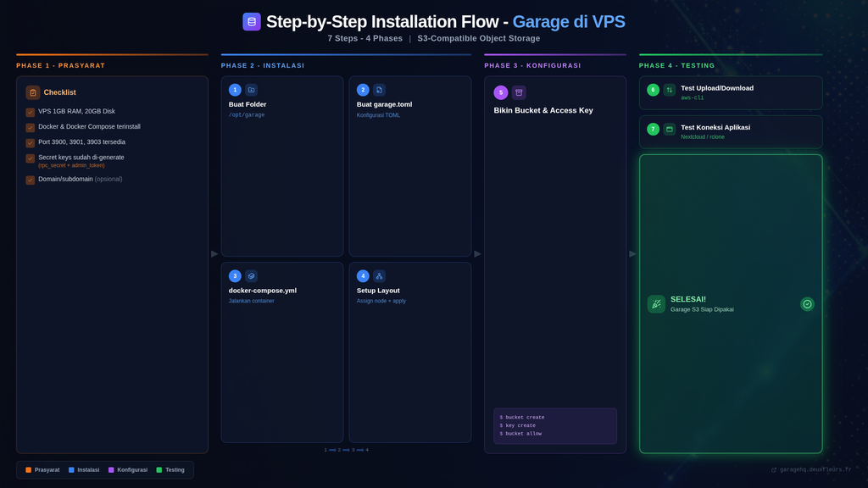This screenshot has height=488, width=868.
Task: Open the garagehq.deuxfleurs.fr link
Action: [815, 469]
